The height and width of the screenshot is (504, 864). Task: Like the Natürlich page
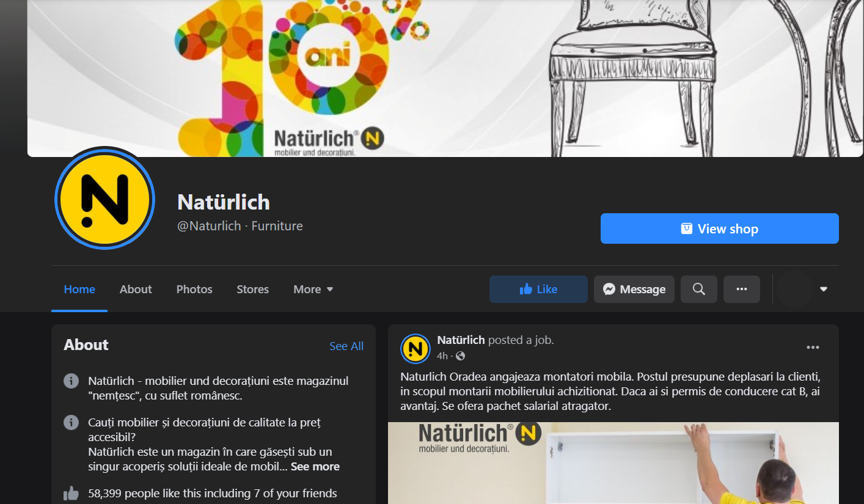coord(538,290)
